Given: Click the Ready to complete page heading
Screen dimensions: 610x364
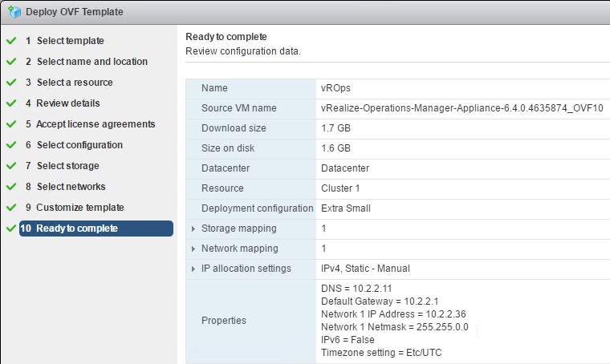Looking at the screenshot, I should [226, 37].
